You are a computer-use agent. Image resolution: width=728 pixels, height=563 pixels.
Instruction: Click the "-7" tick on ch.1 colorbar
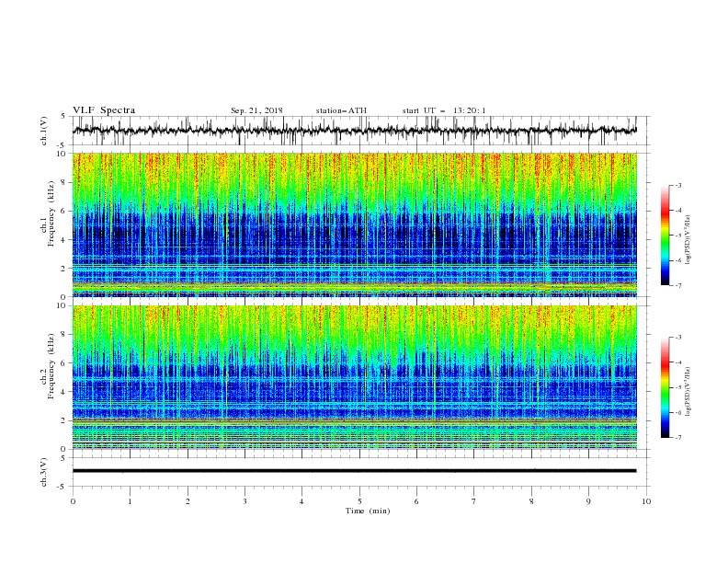pyautogui.click(x=678, y=285)
